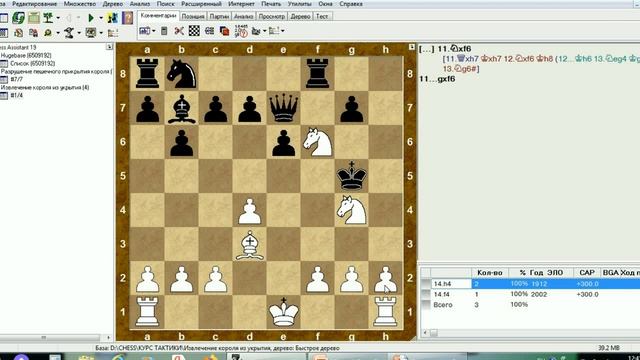Open dropdown arrow next to magnifier icon

(58, 33)
